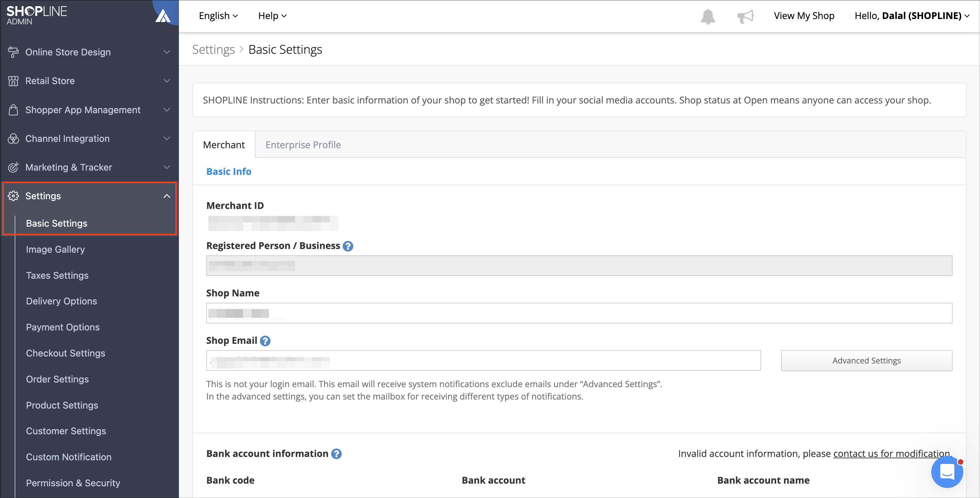Open Delivery Options
This screenshot has width=980, height=498.
coord(62,301)
